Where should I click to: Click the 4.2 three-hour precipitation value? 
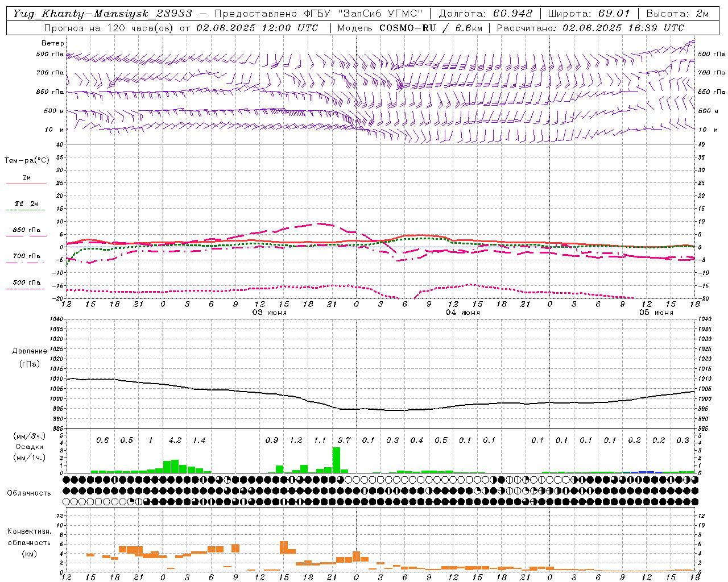click(175, 440)
